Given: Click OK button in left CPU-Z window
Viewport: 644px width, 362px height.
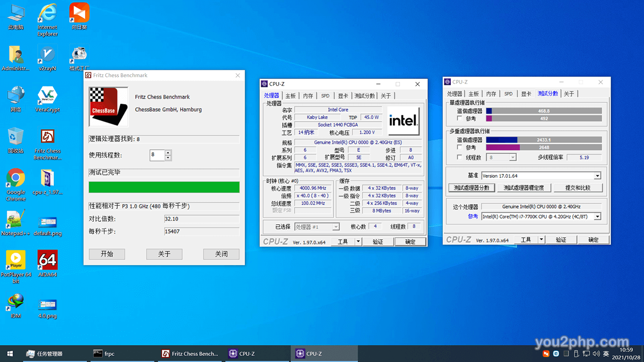Looking at the screenshot, I should click(411, 242).
